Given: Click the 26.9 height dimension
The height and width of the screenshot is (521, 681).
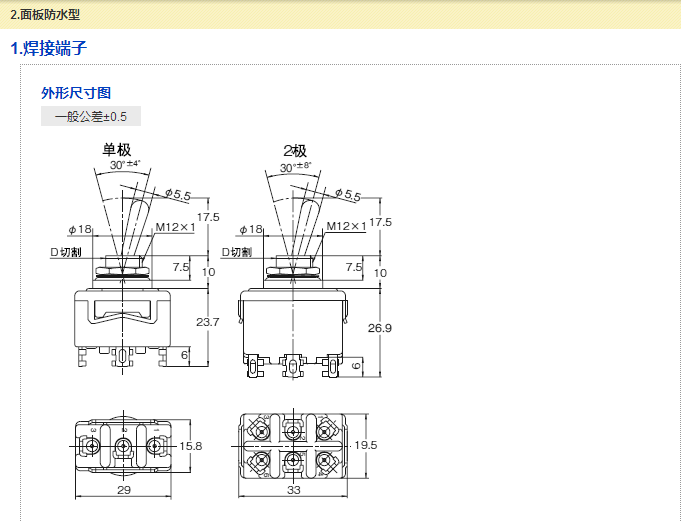Looking at the screenshot, I should click(380, 328).
